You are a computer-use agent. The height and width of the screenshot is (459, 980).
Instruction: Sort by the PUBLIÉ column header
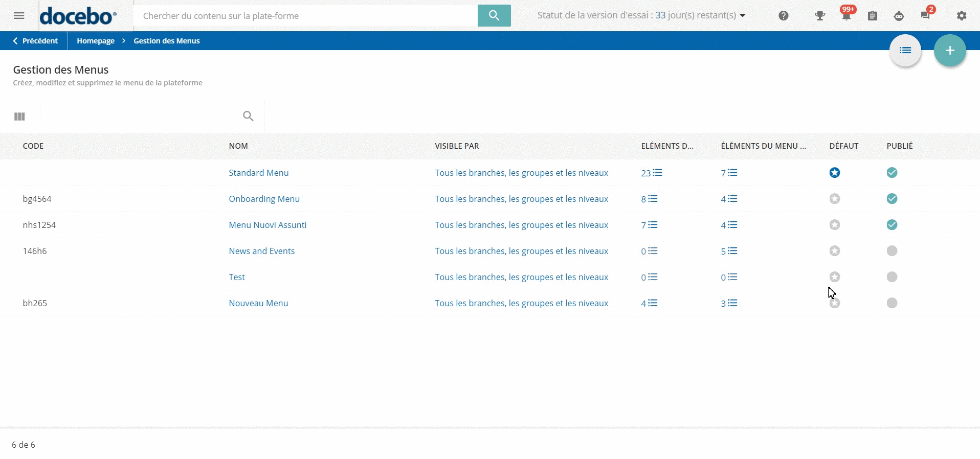(900, 146)
